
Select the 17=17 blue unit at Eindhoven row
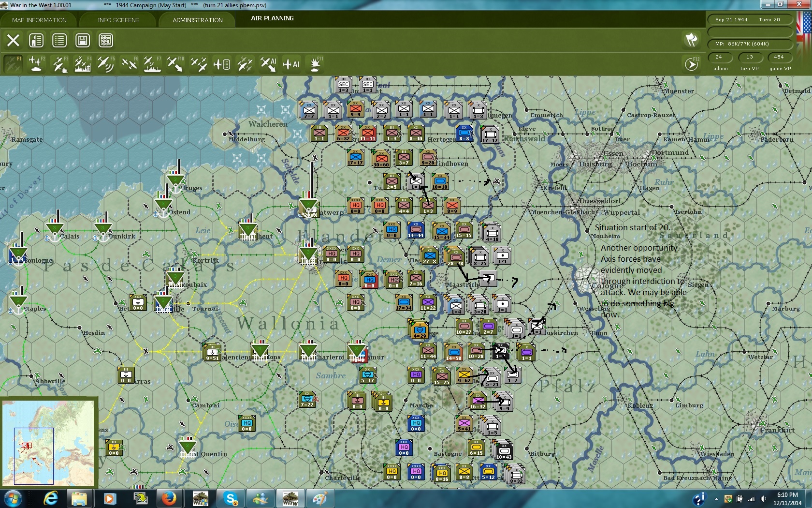355,158
